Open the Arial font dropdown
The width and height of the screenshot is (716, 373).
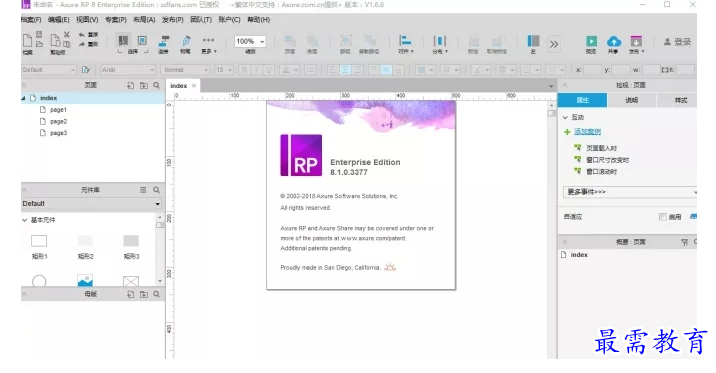click(127, 70)
